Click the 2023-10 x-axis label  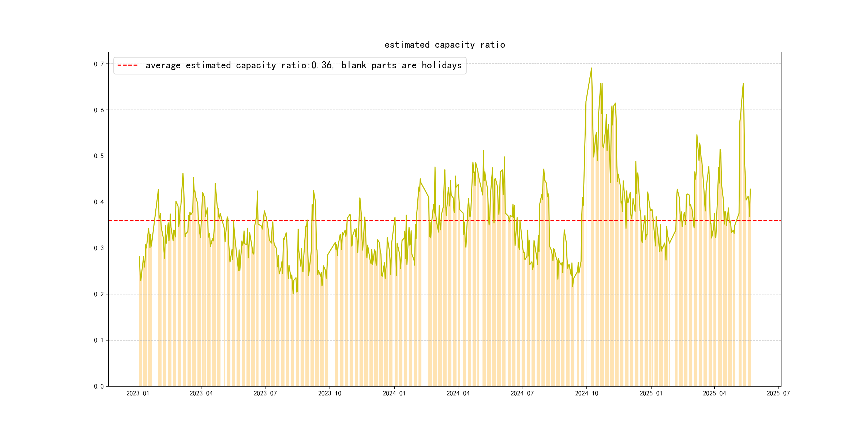tap(330, 393)
